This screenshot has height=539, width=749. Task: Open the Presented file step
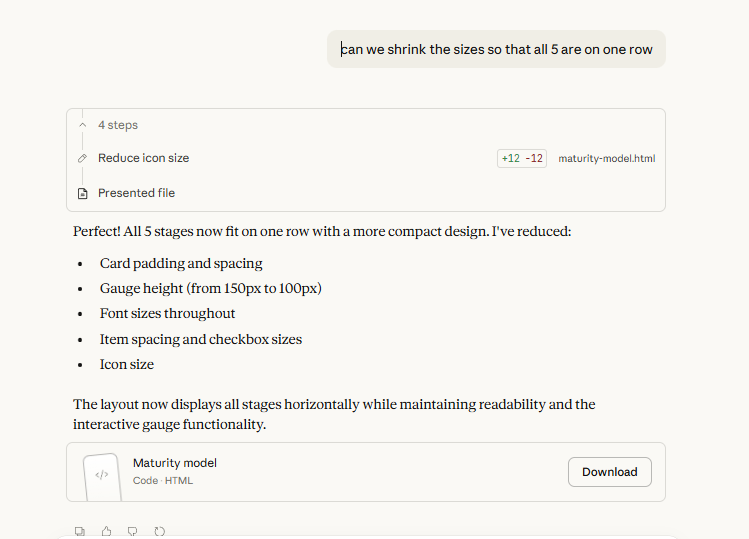pos(136,193)
